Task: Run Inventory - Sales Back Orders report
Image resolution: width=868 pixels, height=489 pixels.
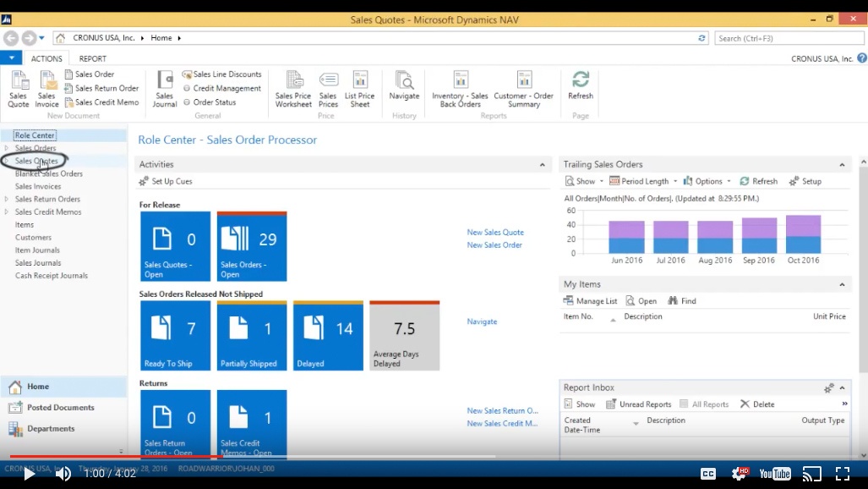Action: (x=460, y=89)
